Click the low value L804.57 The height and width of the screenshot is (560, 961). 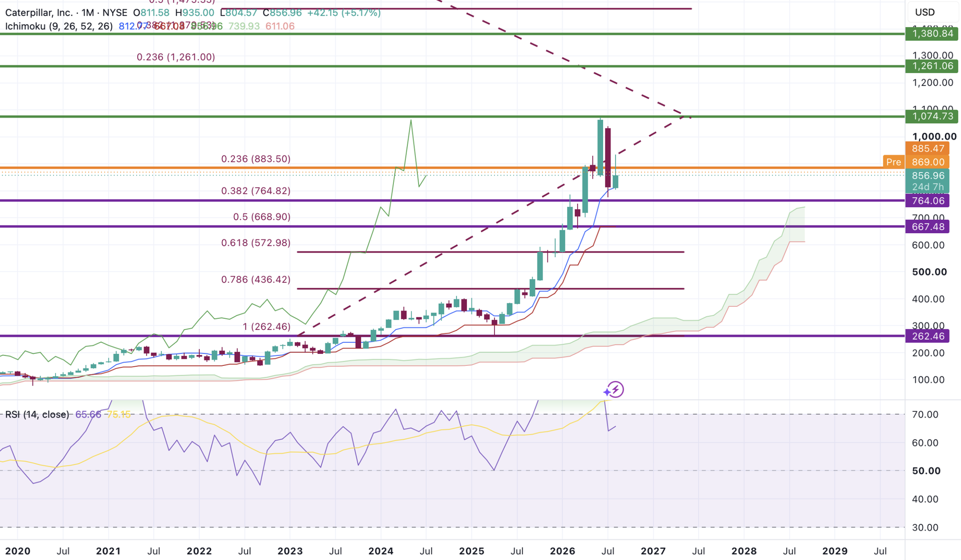point(238,13)
